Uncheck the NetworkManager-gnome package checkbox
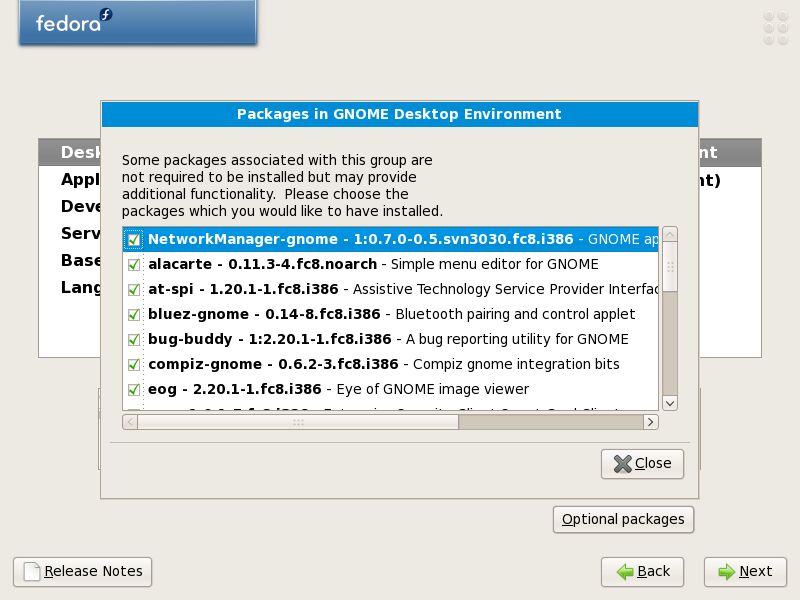The height and width of the screenshot is (600, 800). 134,239
